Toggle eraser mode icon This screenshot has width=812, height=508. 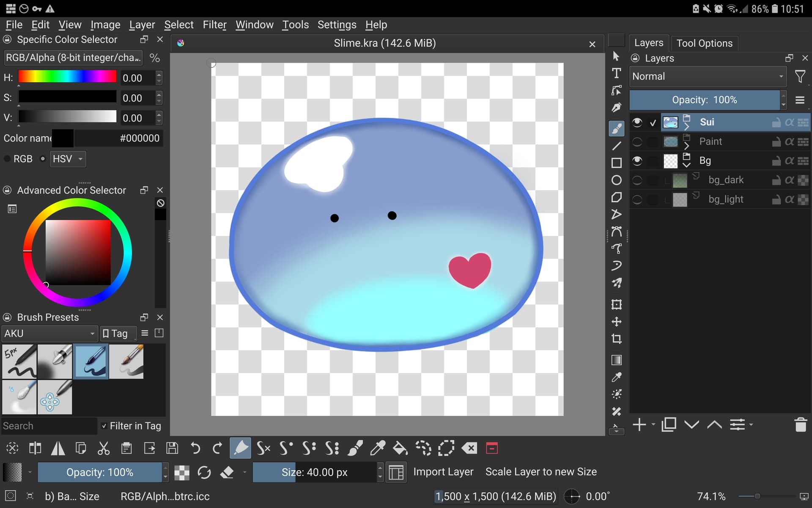point(227,472)
